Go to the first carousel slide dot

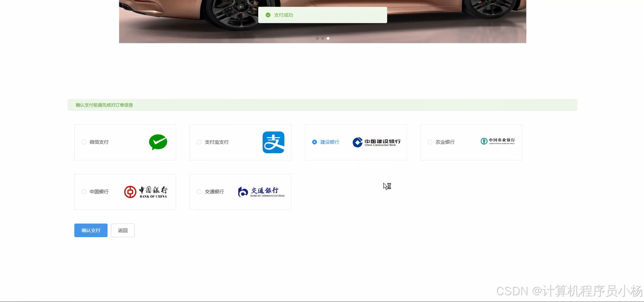coord(317,38)
